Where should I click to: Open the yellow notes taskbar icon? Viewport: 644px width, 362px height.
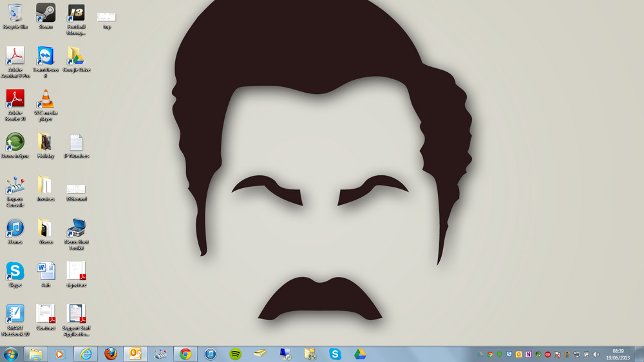coord(260,354)
